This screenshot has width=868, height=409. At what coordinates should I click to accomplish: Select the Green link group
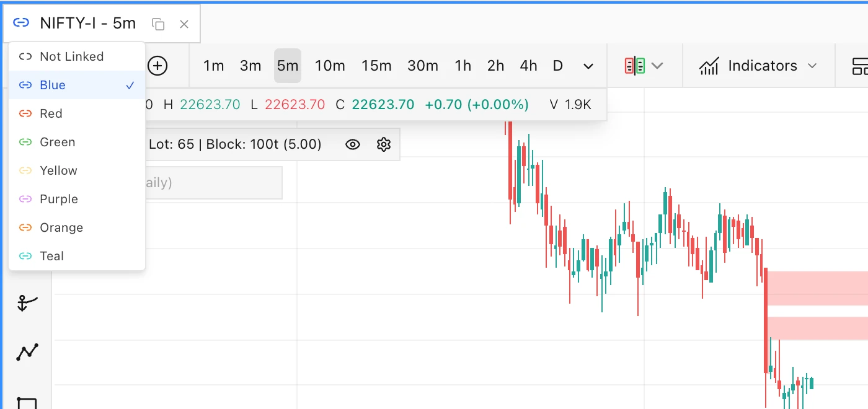pyautogui.click(x=77, y=142)
